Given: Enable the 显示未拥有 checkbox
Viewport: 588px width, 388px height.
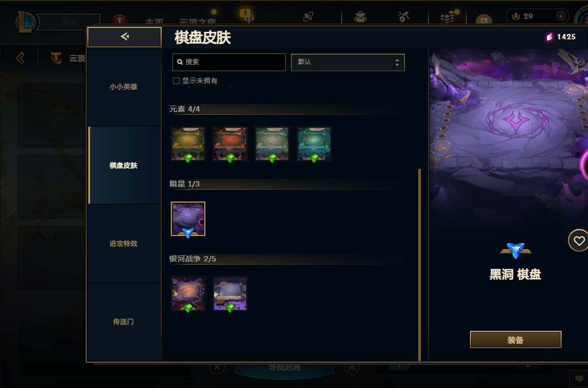Looking at the screenshot, I should (176, 81).
